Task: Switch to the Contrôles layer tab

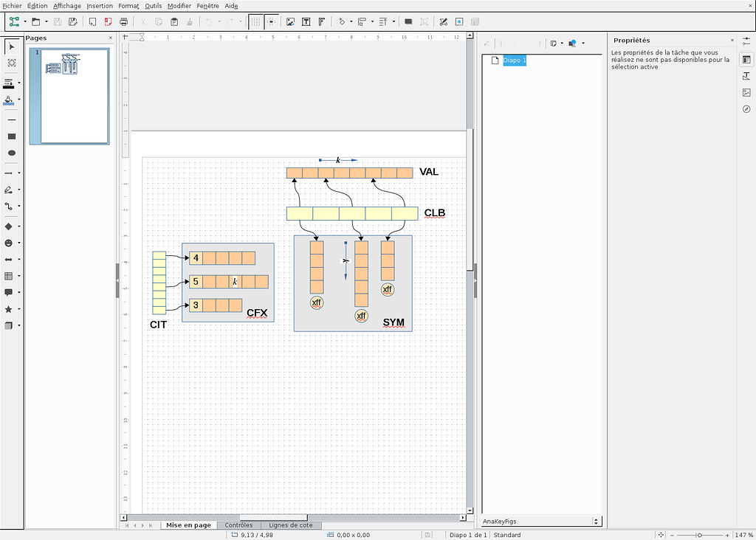Action: tap(238, 525)
